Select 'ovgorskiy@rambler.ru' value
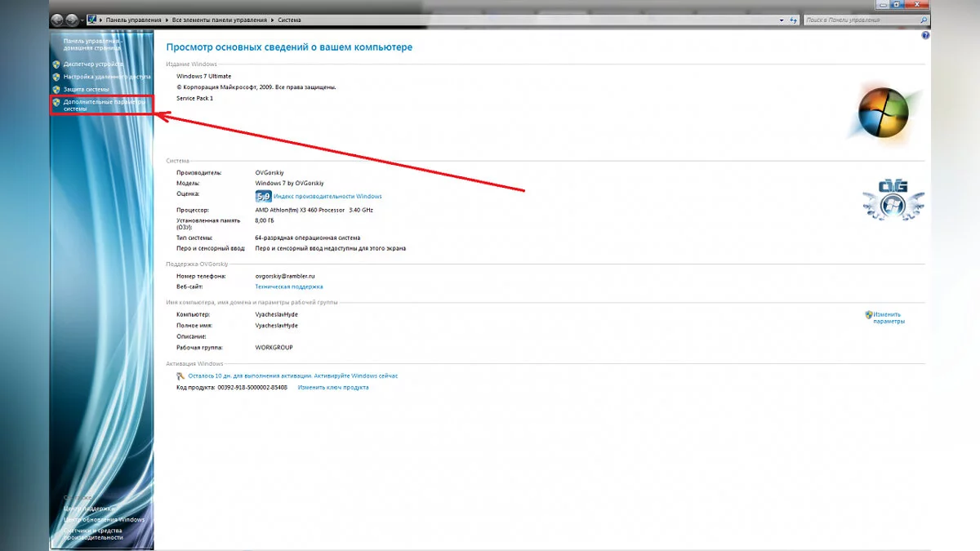 tap(285, 277)
